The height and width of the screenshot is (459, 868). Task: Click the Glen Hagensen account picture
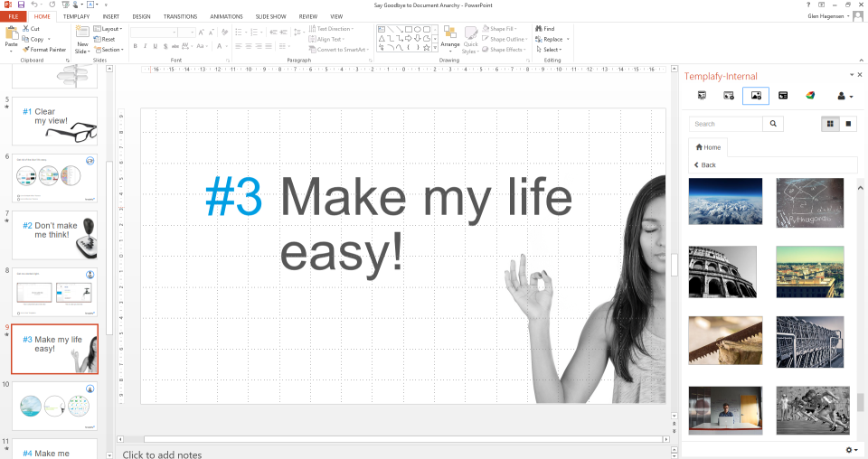pos(858,16)
